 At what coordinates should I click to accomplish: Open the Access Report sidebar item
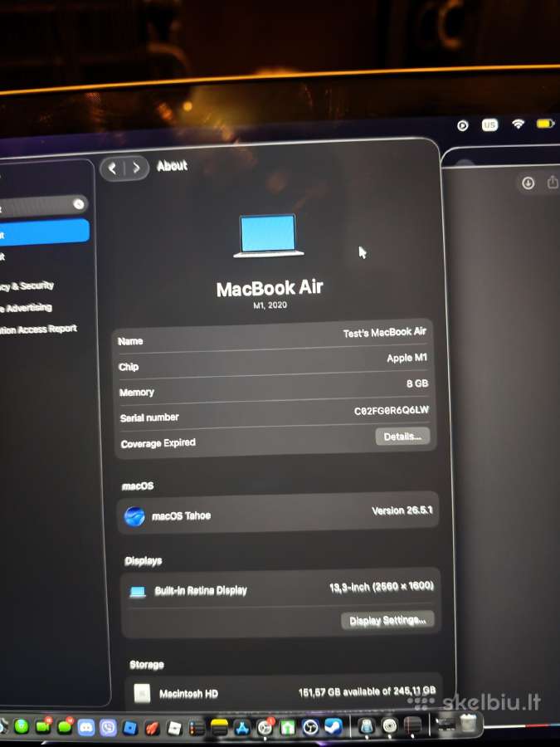click(38, 330)
